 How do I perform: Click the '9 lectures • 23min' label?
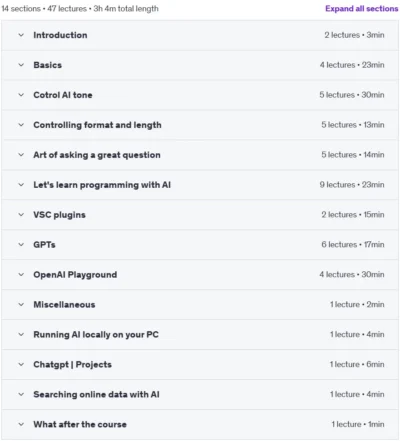pyautogui.click(x=352, y=185)
